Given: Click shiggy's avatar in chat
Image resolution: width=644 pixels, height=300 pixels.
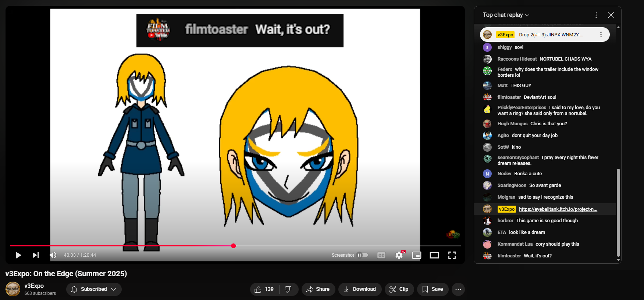Looking at the screenshot, I should pyautogui.click(x=487, y=47).
